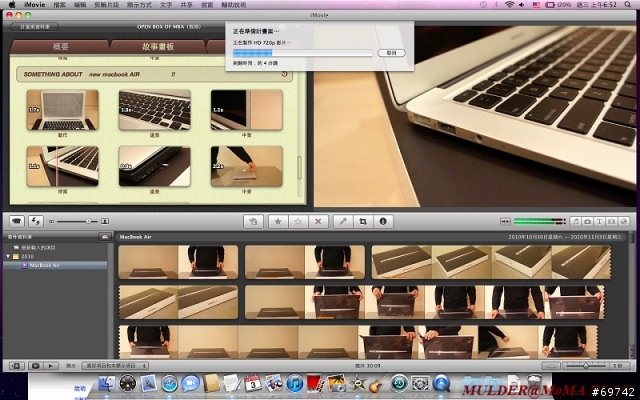640x400 pixels.
Task: Reset the SOMETHING ABOUT title section arrow
Action: pyautogui.click(x=284, y=74)
